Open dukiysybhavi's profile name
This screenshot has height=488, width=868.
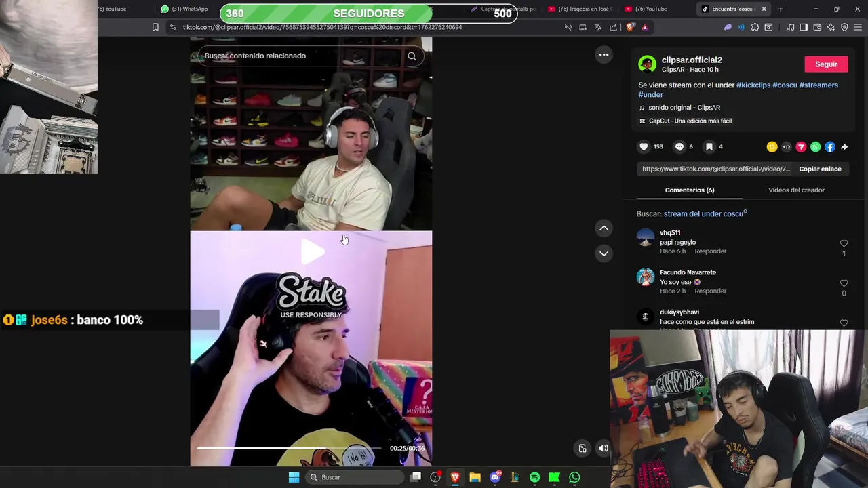coord(679,313)
